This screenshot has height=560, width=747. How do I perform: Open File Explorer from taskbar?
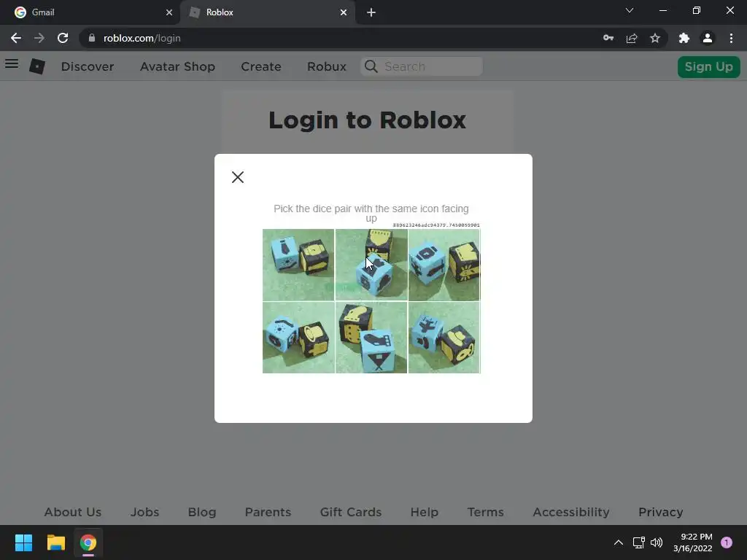[x=55, y=542]
